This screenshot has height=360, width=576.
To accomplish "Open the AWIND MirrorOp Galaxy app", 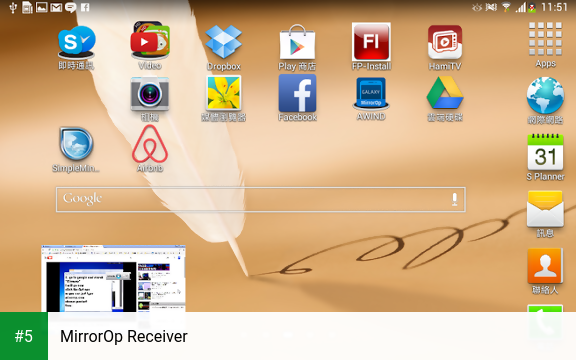I will coord(371,94).
